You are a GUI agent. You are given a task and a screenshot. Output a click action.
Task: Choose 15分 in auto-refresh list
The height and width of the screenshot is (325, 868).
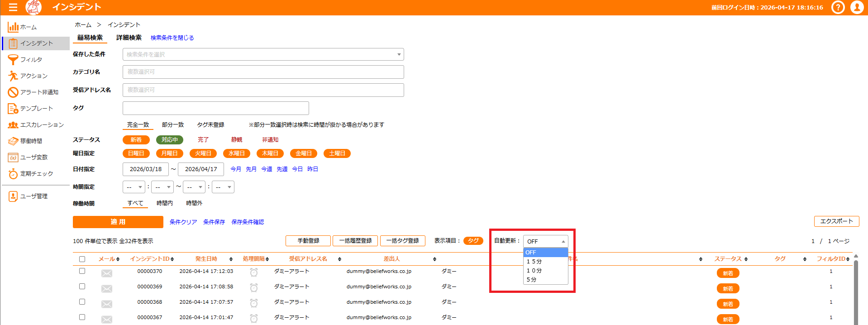[546, 262]
